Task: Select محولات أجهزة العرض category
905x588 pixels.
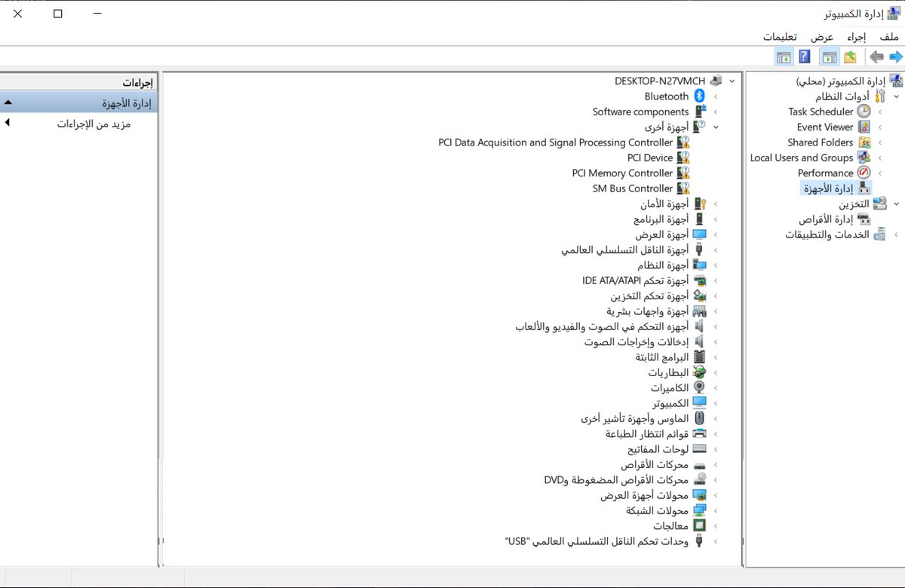Action: point(645,495)
